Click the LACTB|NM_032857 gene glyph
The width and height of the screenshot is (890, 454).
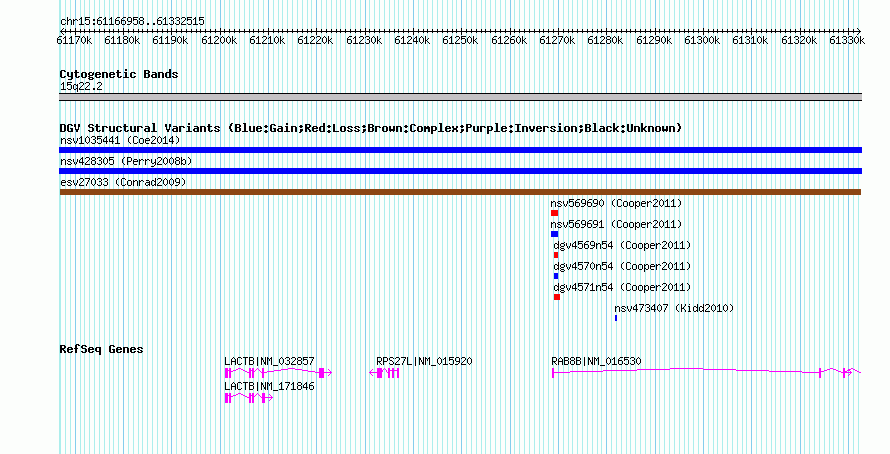278,373
